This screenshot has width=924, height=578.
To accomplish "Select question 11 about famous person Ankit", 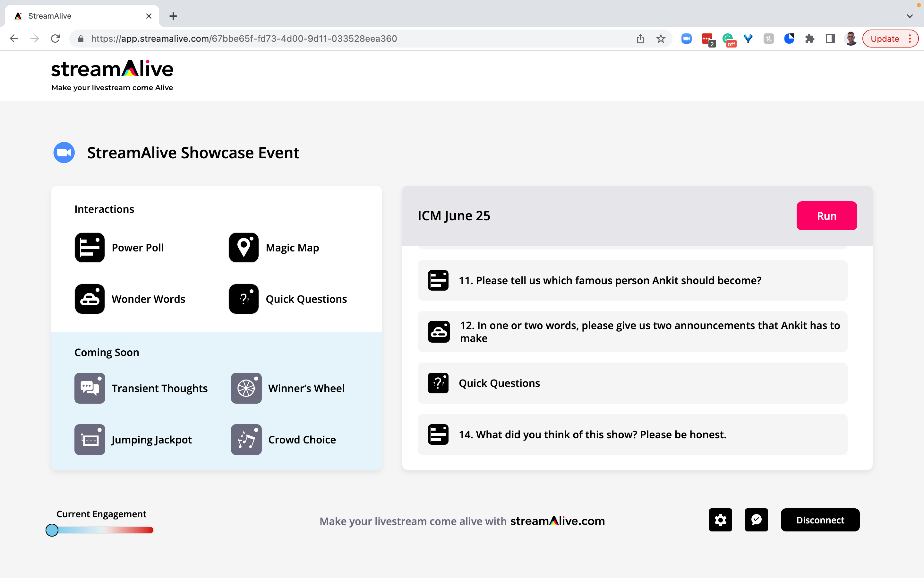I will [632, 281].
